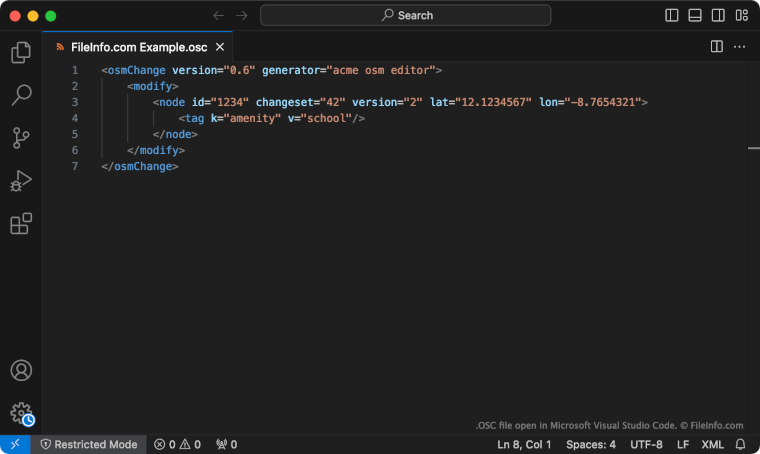Toggle the secondary side bar layout button
Screen dimensions: 760x454
click(x=718, y=15)
